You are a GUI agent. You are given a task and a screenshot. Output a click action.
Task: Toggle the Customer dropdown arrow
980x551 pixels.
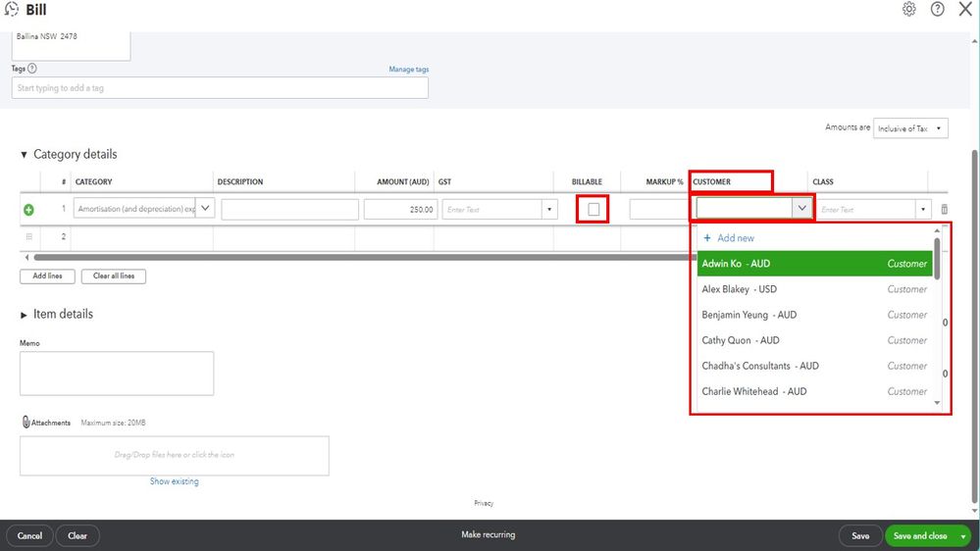[801, 208]
